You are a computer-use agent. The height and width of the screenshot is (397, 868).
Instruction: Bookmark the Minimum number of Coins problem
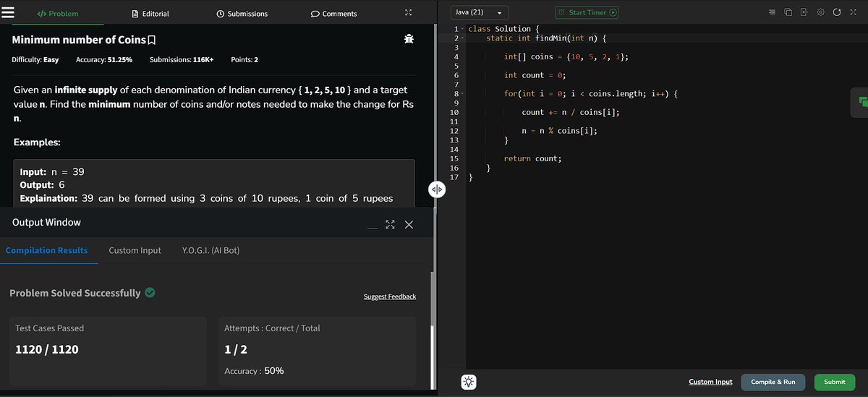[151, 39]
